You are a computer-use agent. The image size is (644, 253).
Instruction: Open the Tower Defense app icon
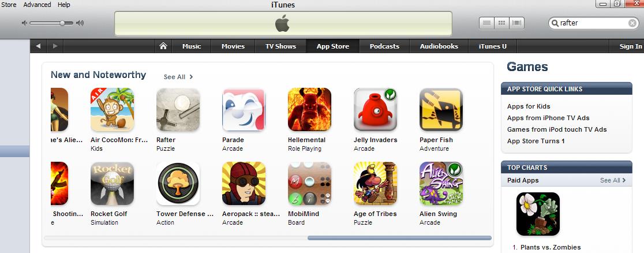(x=178, y=184)
